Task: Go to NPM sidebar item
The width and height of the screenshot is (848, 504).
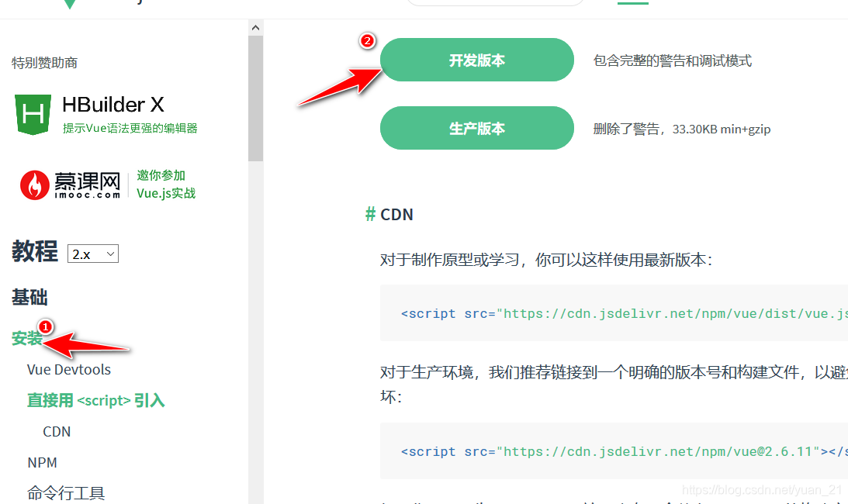Action: tap(42, 463)
